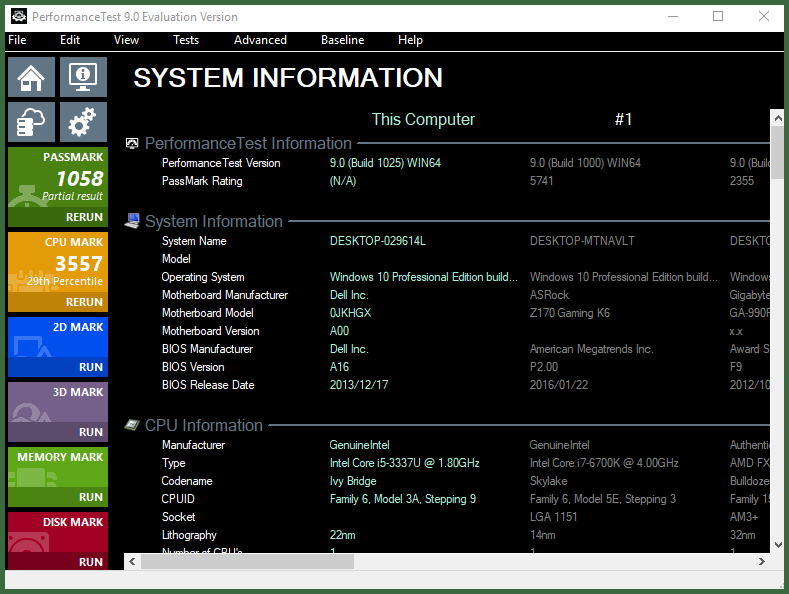Click the 'LGA 1151' socket value
Screen dimensions: 789x594
point(554,516)
